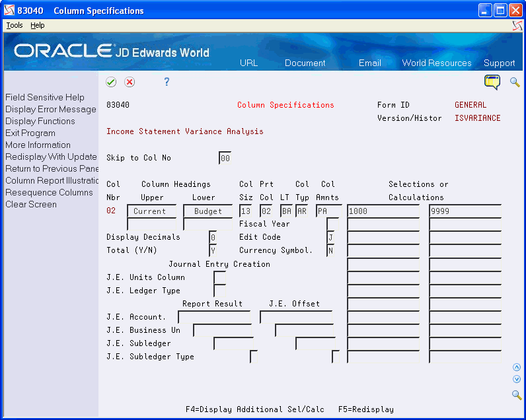
Task: Click the Skip to Col No field
Action: [x=225, y=158]
